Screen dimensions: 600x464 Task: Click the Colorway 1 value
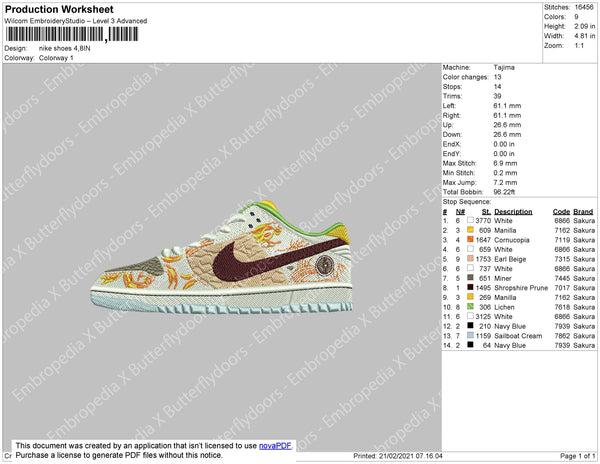pos(56,58)
